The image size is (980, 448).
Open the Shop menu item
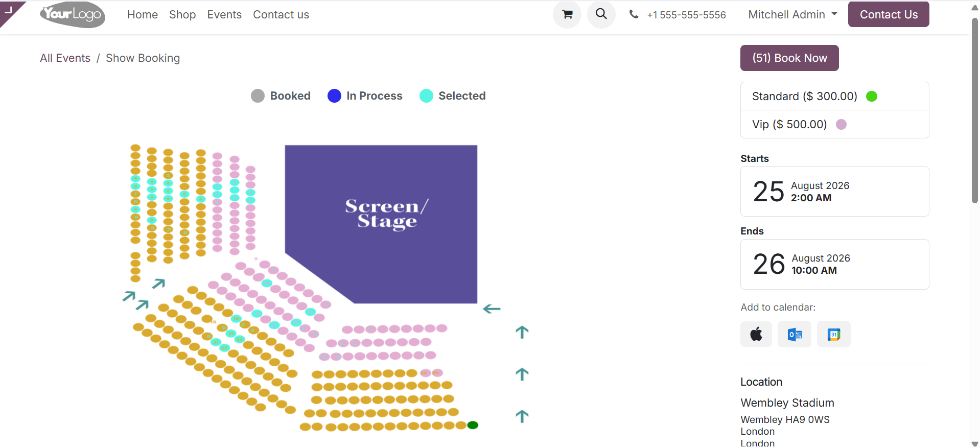[x=182, y=15]
